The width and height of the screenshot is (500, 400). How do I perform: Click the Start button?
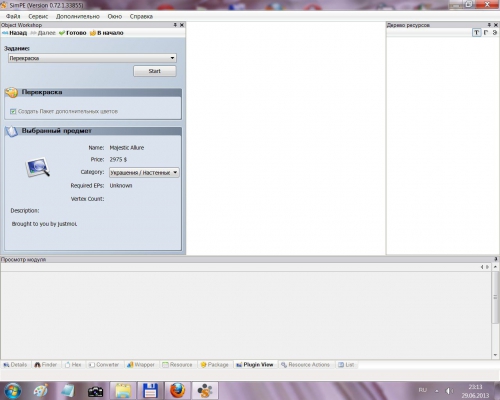tap(155, 71)
